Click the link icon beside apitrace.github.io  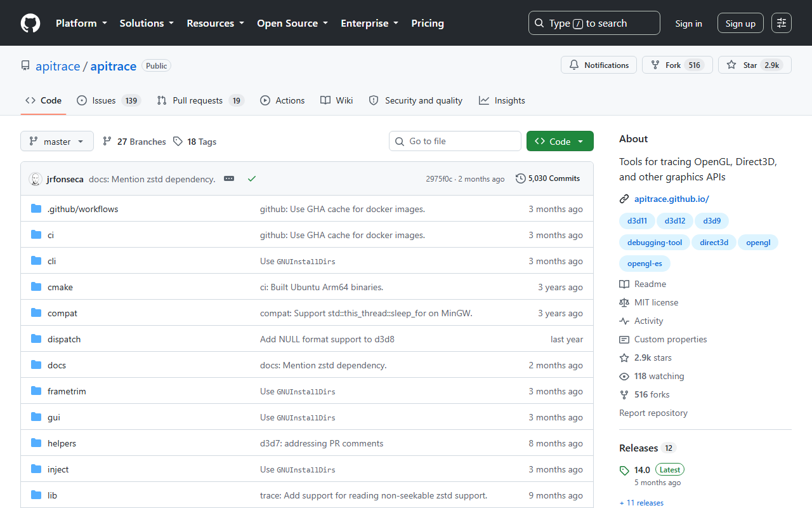coord(624,199)
